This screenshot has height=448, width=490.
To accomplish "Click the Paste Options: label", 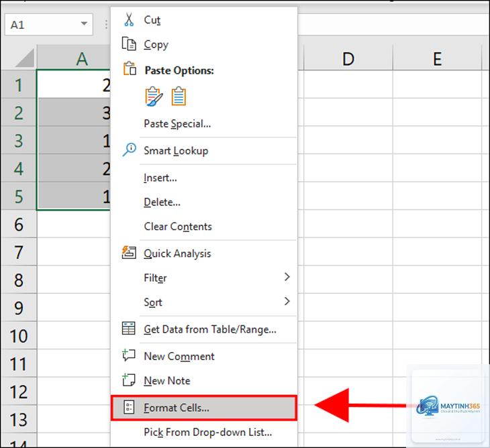I will [179, 70].
